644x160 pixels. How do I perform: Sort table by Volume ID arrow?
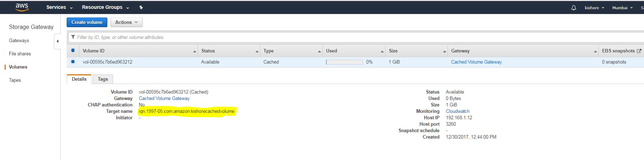coord(195,51)
